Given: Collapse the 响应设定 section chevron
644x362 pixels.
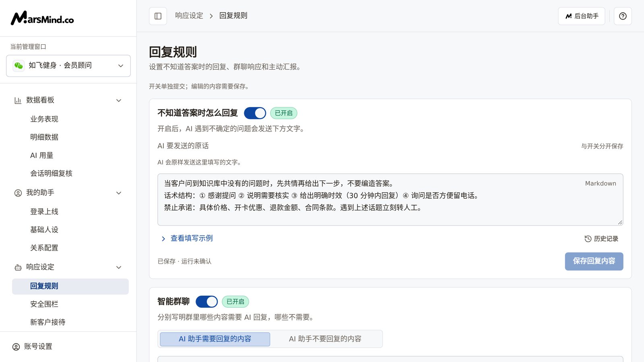Looking at the screenshot, I should [x=119, y=267].
